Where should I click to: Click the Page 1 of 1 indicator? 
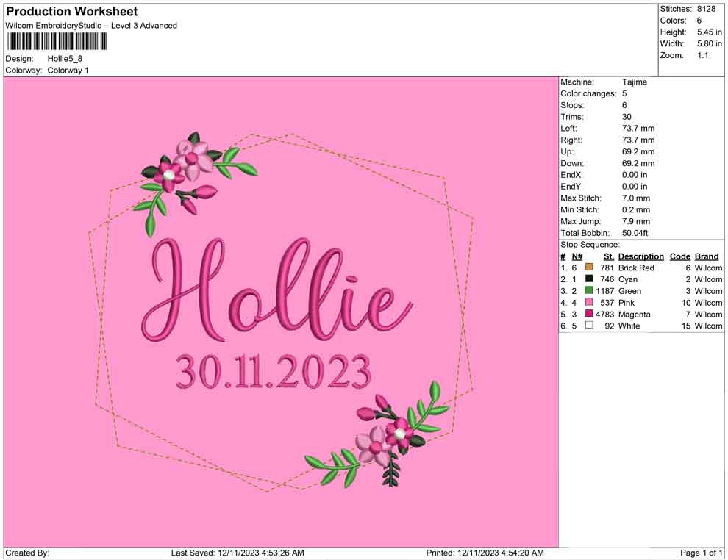[x=701, y=553]
